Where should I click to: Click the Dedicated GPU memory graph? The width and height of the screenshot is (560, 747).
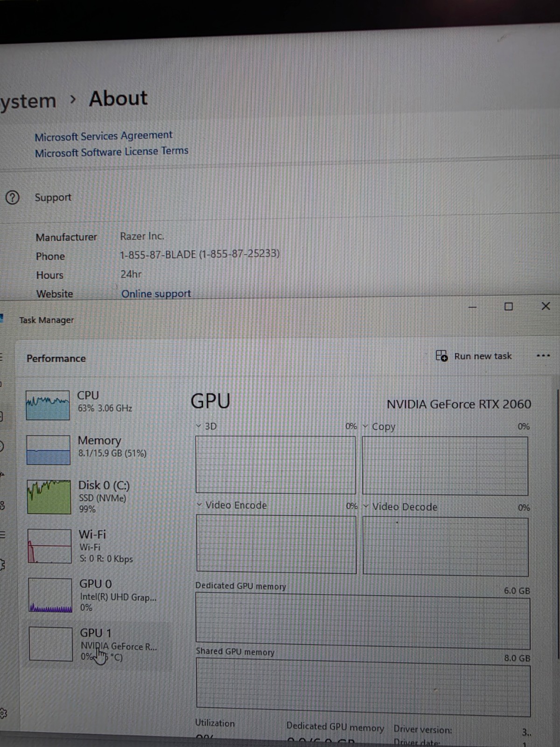tap(363, 621)
